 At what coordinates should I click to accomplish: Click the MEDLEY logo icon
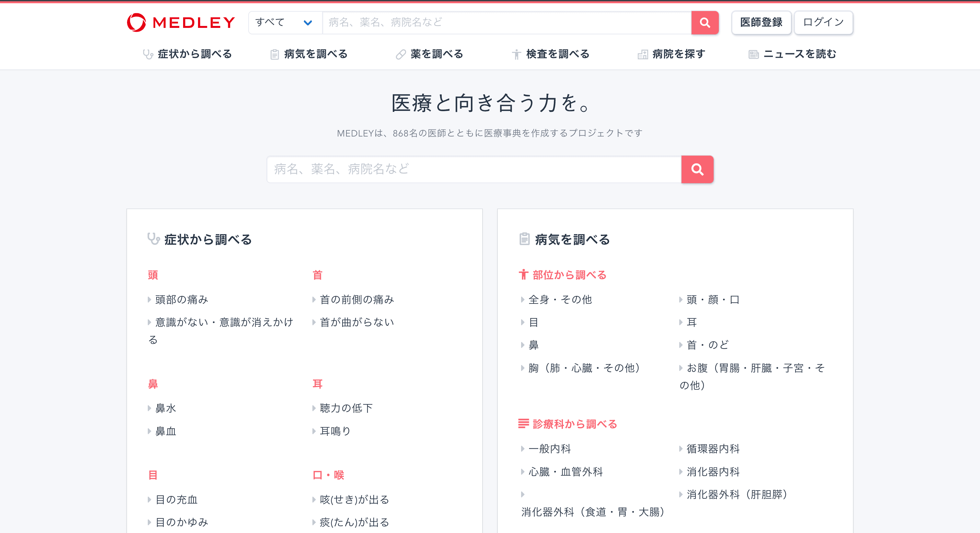pyautogui.click(x=136, y=22)
